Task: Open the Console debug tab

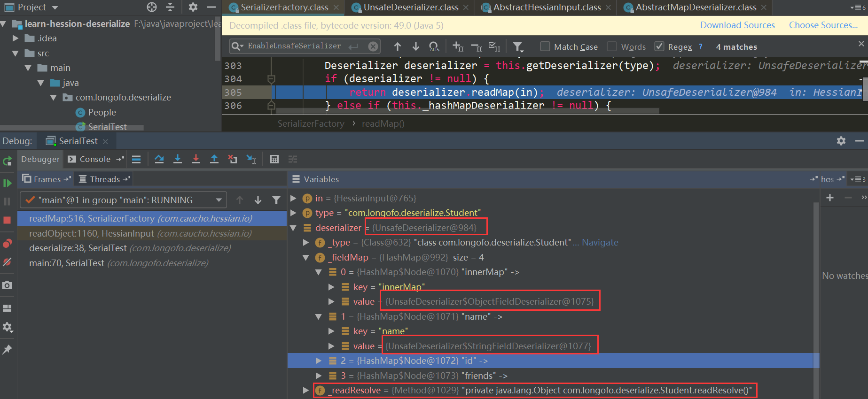Action: [94, 159]
